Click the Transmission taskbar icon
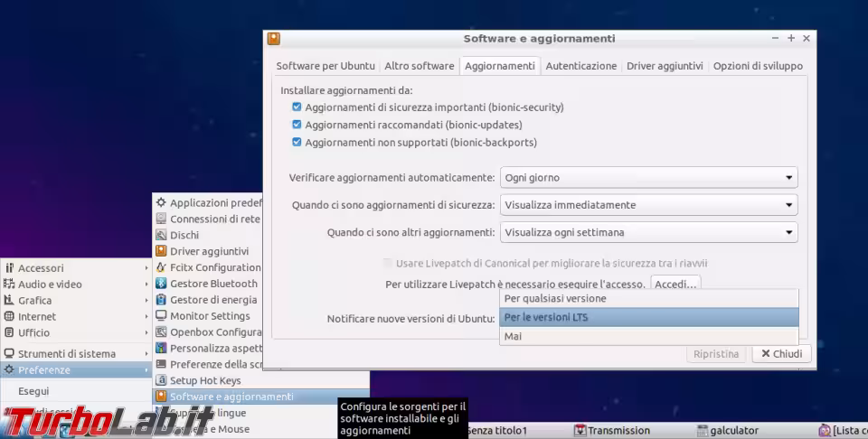The width and height of the screenshot is (868, 439). (x=580, y=430)
